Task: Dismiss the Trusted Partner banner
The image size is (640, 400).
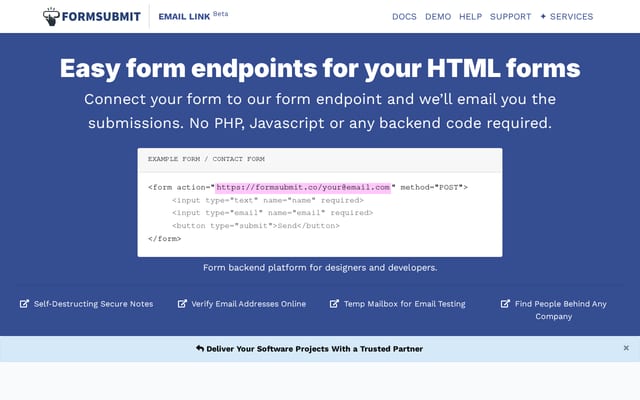Action: 626,348
